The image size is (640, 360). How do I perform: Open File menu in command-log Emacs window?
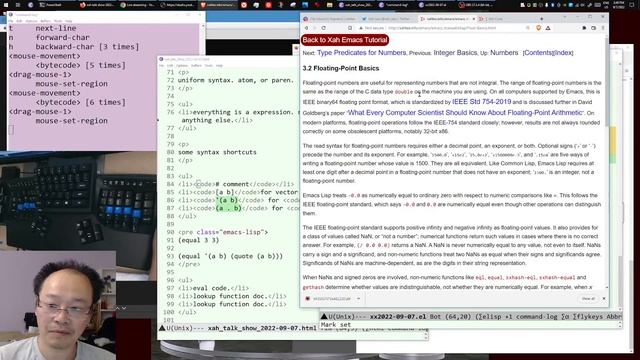click(11, 21)
